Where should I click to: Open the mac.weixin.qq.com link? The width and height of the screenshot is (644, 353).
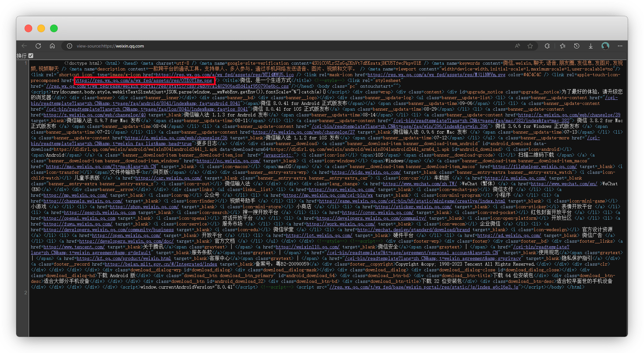101,166
